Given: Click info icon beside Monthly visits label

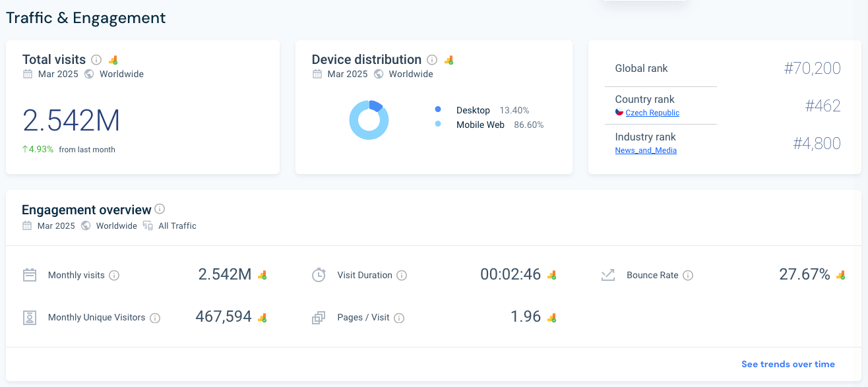Looking at the screenshot, I should 114,276.
